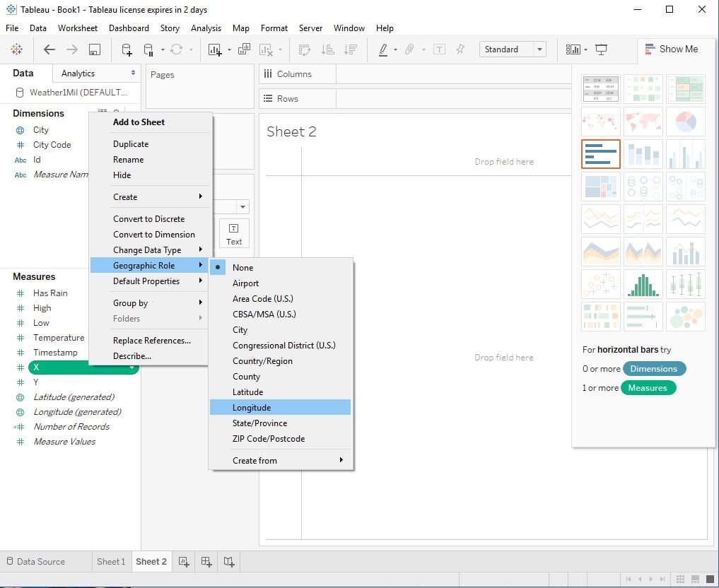Viewport: 719px width, 588px height.
Task: Click the New Data Source icon
Action: 127,49
